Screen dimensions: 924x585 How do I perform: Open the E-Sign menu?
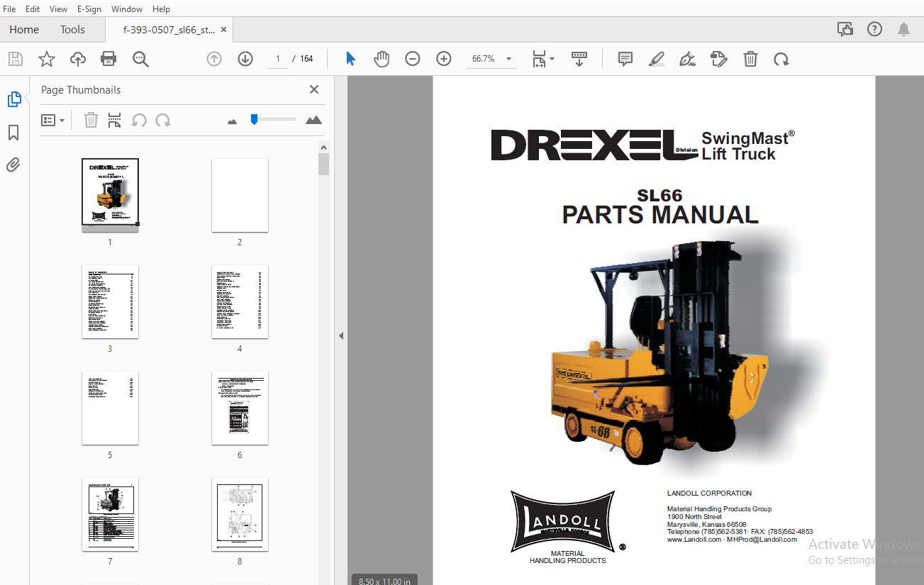click(89, 9)
